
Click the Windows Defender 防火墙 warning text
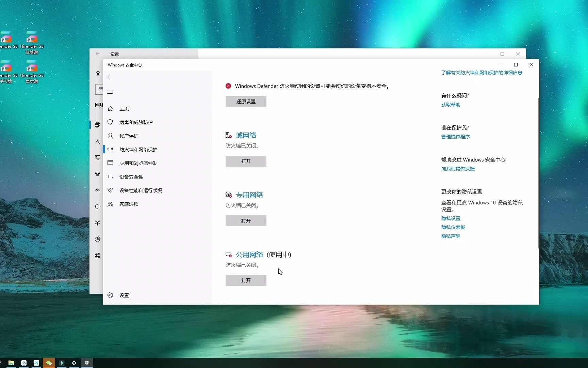pos(312,86)
